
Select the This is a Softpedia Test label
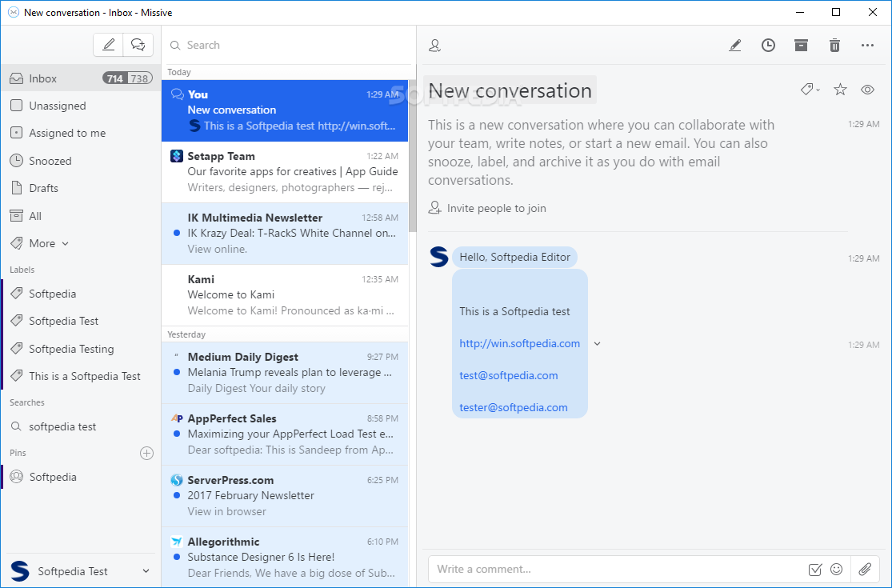[x=81, y=377]
